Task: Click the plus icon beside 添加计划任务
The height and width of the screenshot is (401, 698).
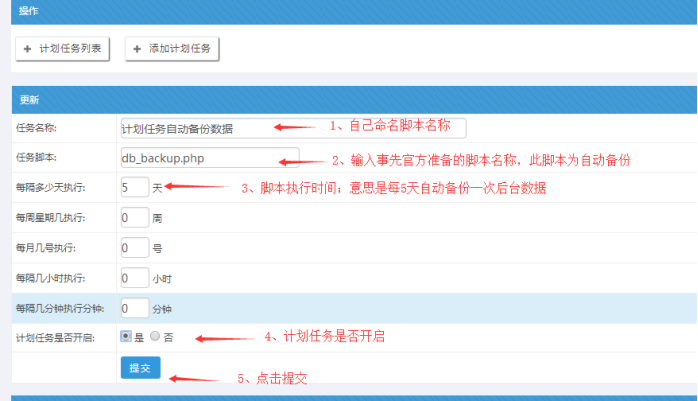Action: [x=137, y=48]
